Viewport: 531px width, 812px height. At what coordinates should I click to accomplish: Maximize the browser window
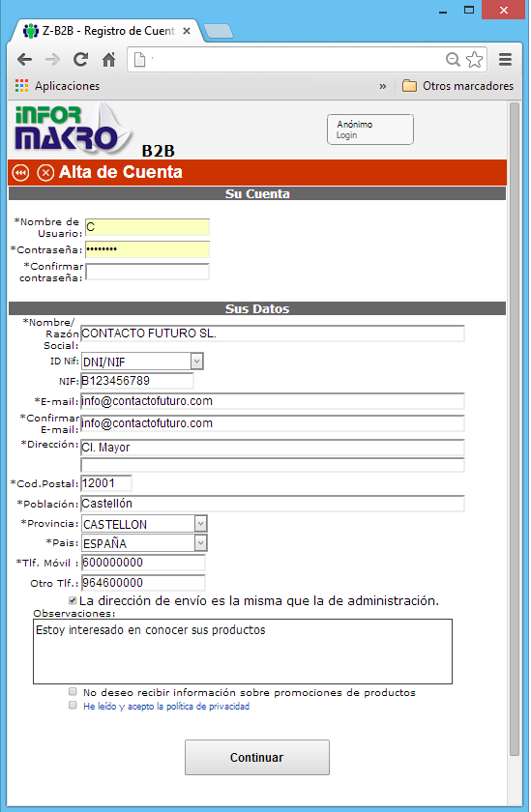coord(469,11)
